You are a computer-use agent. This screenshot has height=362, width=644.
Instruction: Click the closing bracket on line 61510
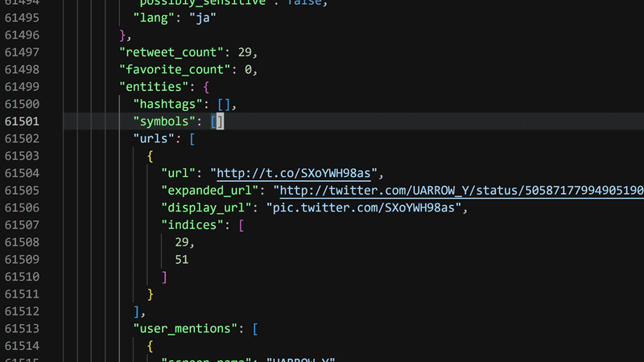coord(164,277)
